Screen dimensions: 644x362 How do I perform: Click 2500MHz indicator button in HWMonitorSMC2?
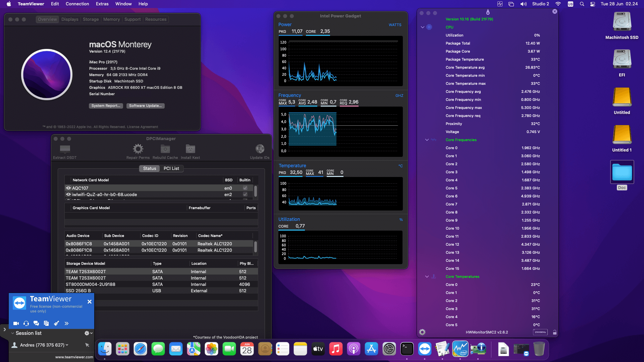540,332
